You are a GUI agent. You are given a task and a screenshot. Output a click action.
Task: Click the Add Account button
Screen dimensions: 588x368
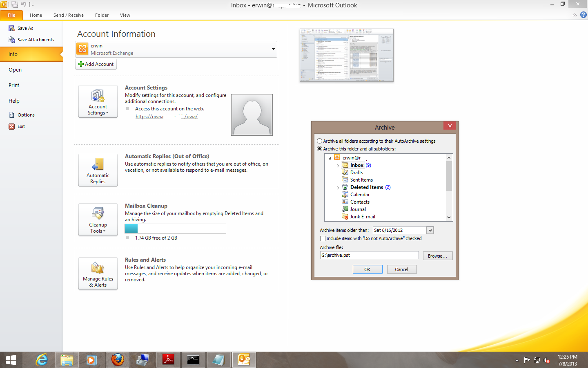coord(96,64)
